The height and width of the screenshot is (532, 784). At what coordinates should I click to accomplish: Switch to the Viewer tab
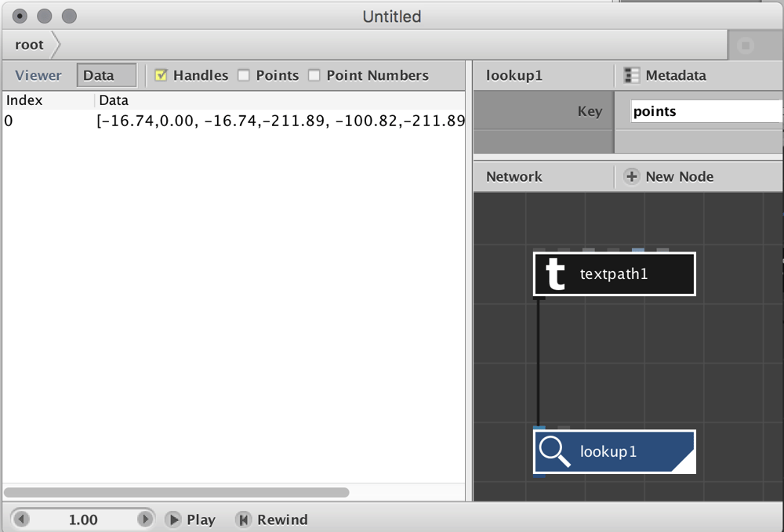pos(38,75)
